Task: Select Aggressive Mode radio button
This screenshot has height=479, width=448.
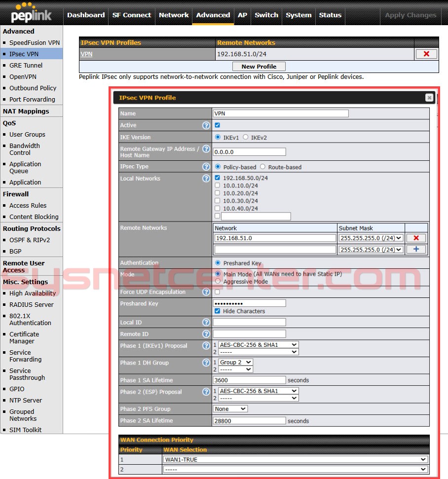Action: point(218,281)
